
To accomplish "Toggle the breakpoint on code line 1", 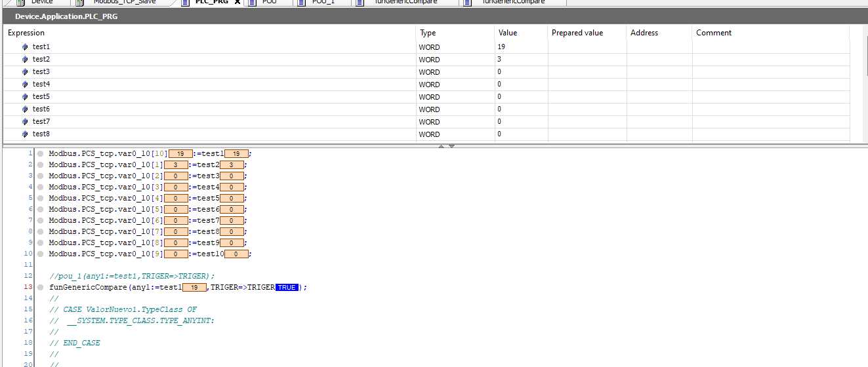I will (x=40, y=153).
